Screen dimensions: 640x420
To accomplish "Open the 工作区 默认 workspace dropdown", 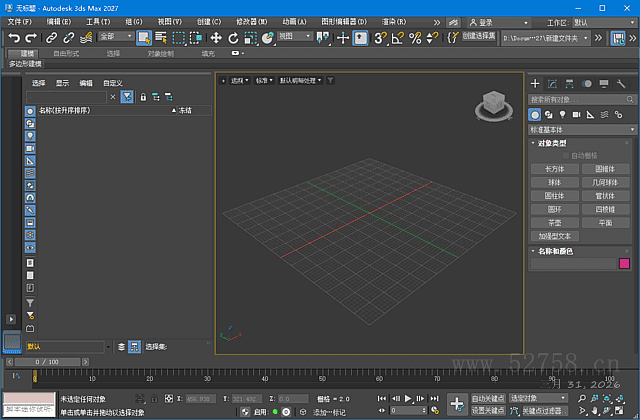I will pos(604,22).
